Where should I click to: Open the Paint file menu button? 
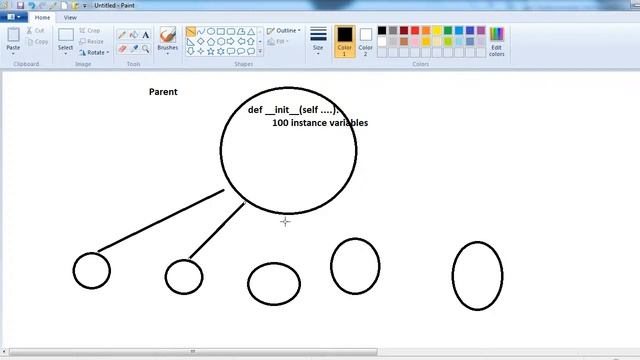14,17
